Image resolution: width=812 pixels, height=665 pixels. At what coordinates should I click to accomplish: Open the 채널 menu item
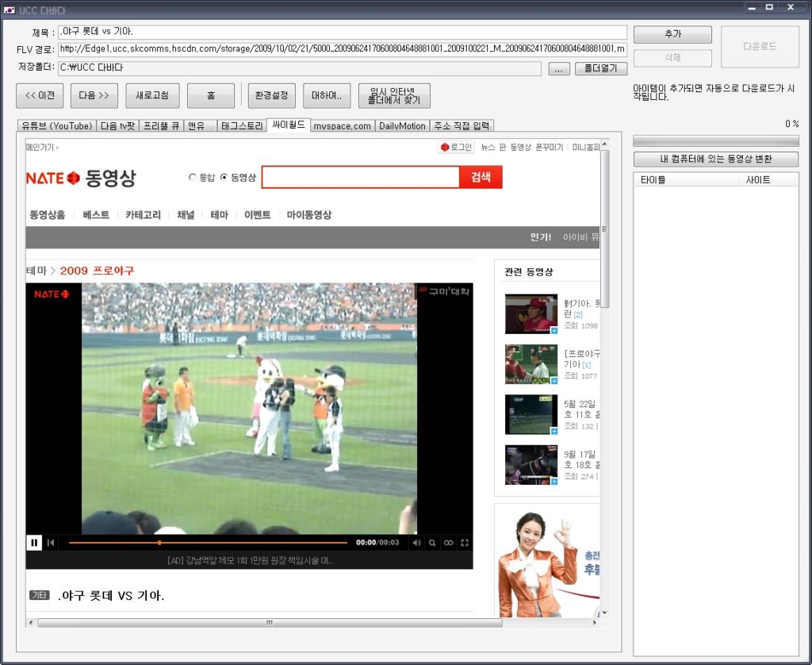click(x=186, y=214)
